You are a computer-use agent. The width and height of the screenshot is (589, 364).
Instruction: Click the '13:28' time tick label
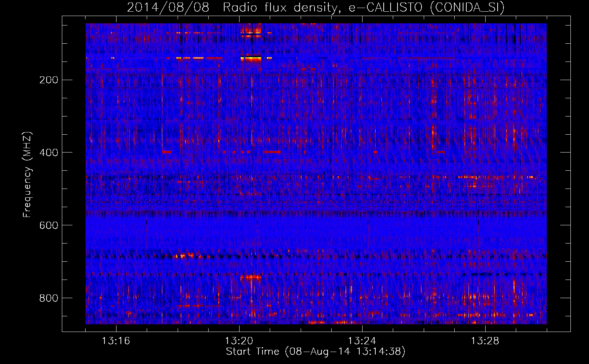coord(485,341)
